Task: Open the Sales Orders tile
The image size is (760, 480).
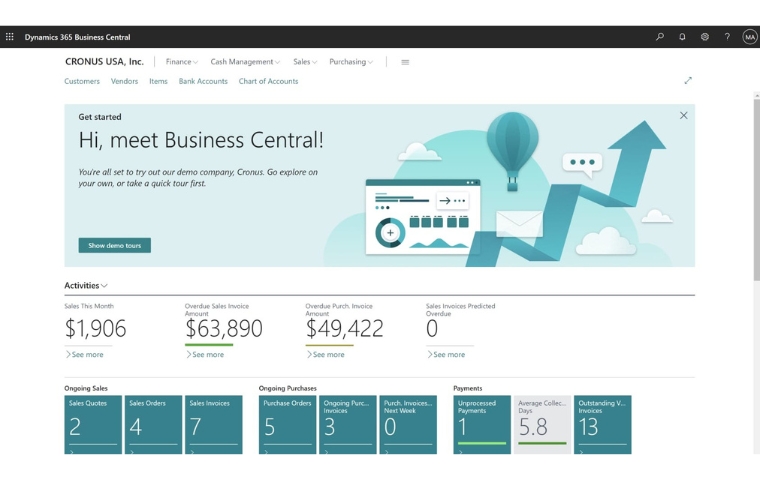Action: tap(153, 425)
